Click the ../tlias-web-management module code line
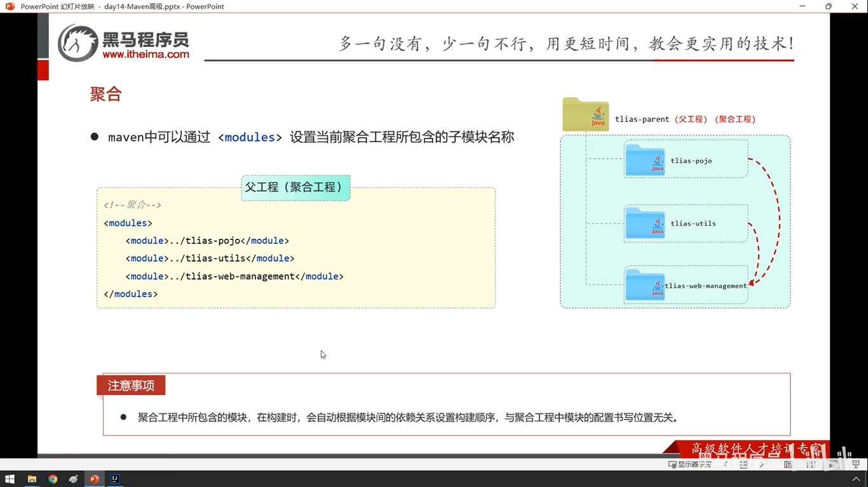The width and height of the screenshot is (868, 487). [x=234, y=276]
